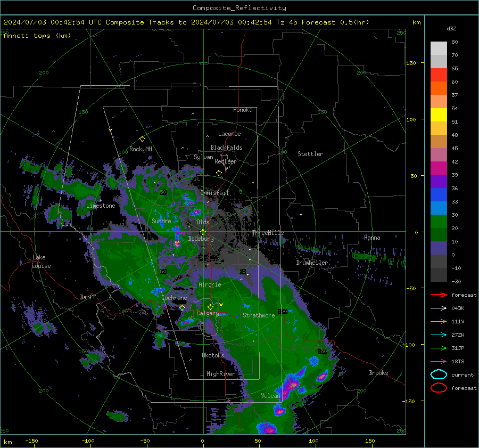Click the Lacombe city label
The width and height of the screenshot is (479, 448).
pyautogui.click(x=229, y=134)
